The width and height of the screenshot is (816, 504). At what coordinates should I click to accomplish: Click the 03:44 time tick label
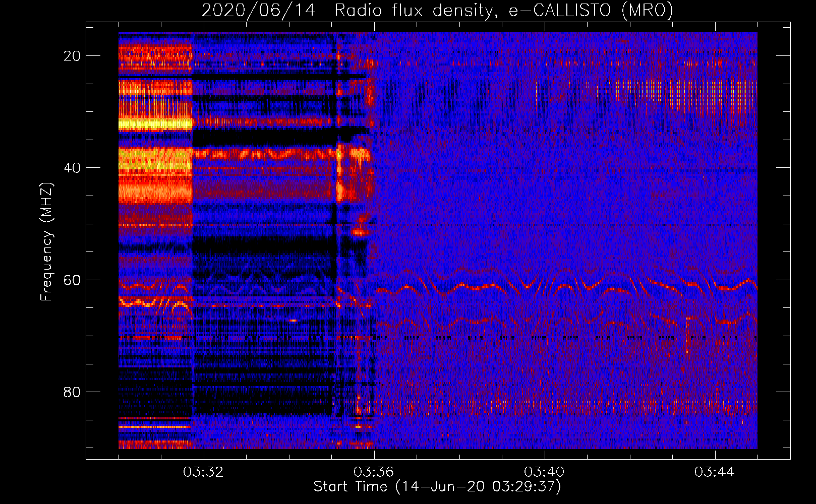(715, 472)
